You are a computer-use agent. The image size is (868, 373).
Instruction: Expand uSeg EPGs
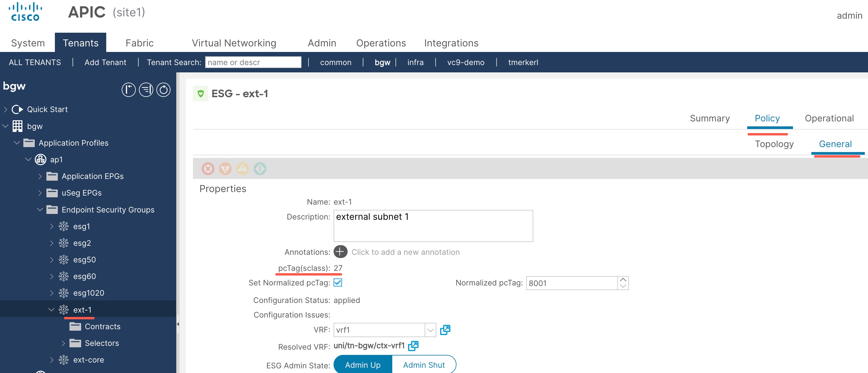(x=40, y=193)
